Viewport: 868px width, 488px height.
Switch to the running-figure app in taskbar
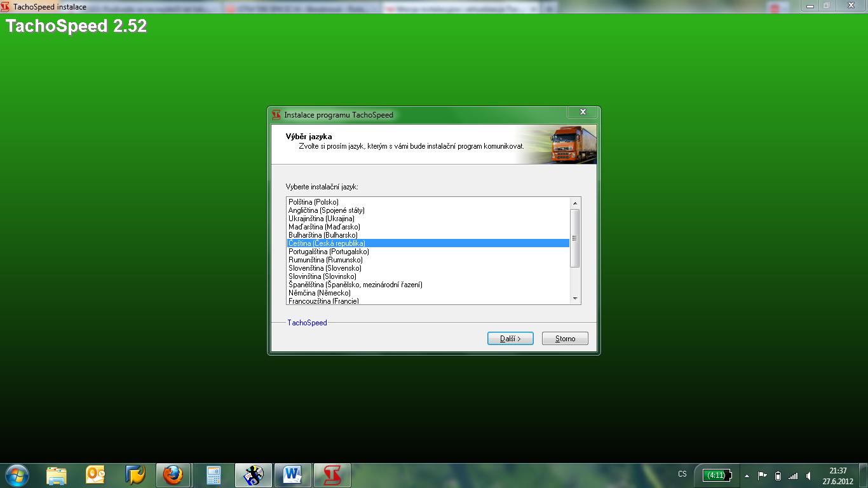pyautogui.click(x=254, y=475)
